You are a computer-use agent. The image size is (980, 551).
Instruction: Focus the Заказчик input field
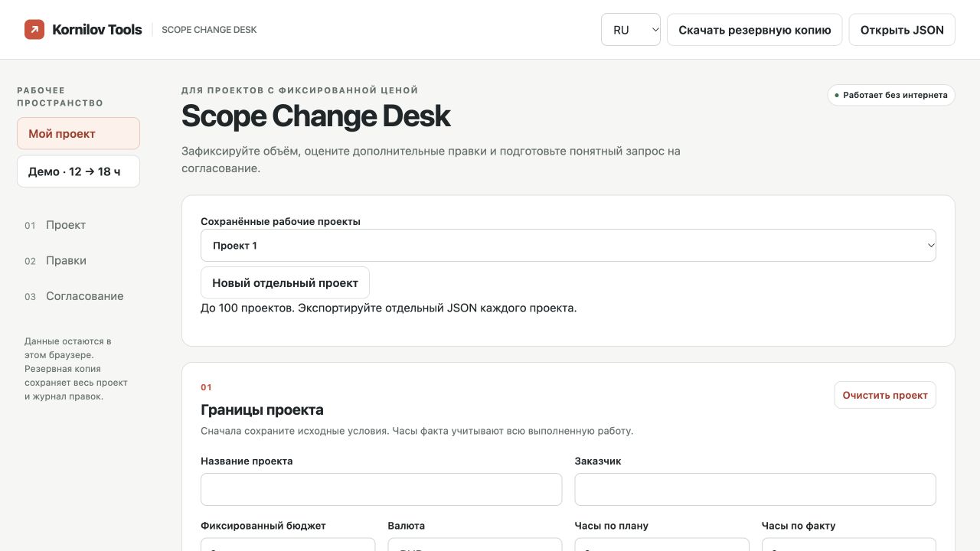click(755, 489)
